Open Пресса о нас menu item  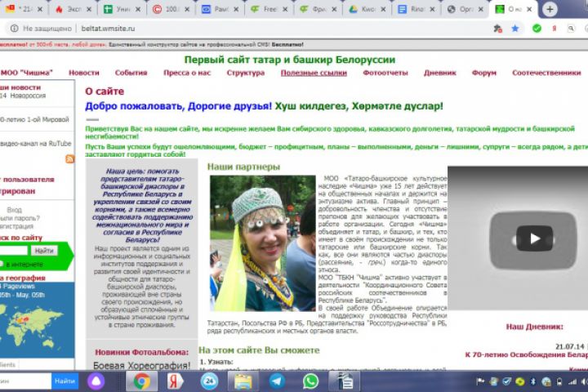[x=187, y=73]
